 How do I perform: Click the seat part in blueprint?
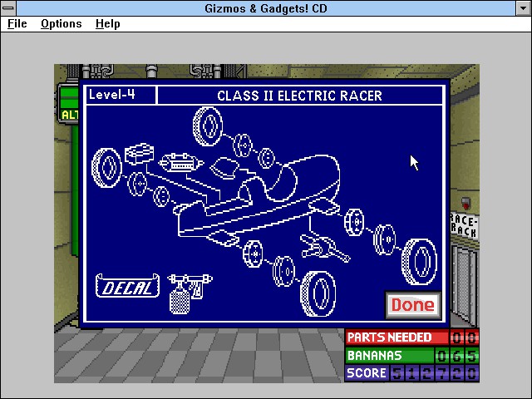tap(224, 168)
